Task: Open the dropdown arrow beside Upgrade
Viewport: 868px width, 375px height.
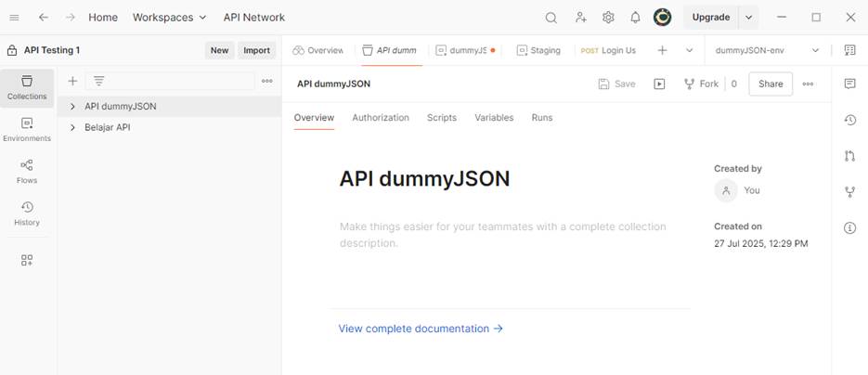Action: pyautogui.click(x=749, y=18)
